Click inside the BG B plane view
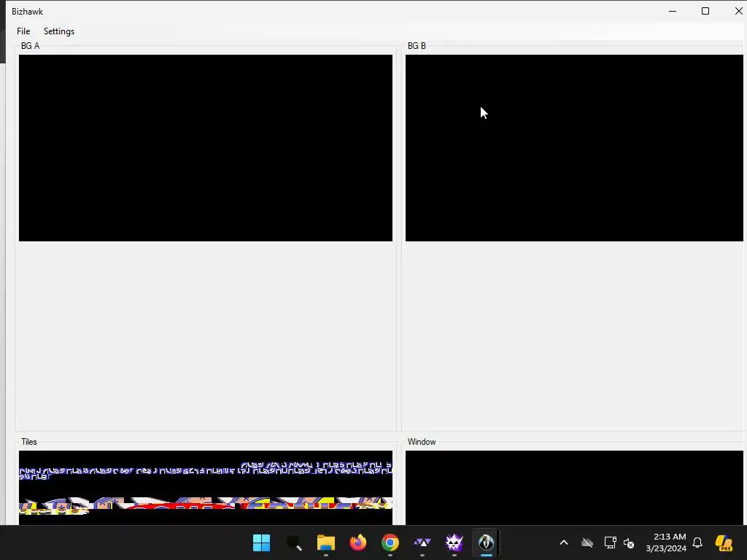 click(x=574, y=147)
